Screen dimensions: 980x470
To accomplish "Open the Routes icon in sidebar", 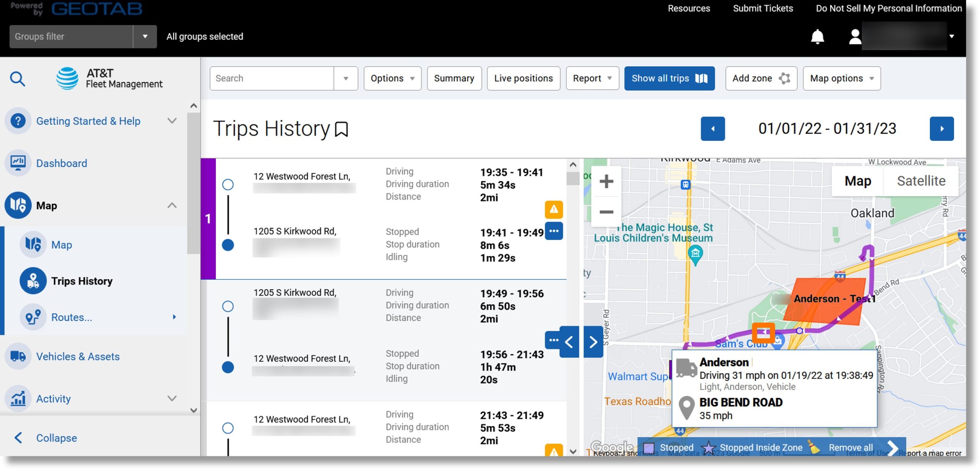I will [33, 317].
